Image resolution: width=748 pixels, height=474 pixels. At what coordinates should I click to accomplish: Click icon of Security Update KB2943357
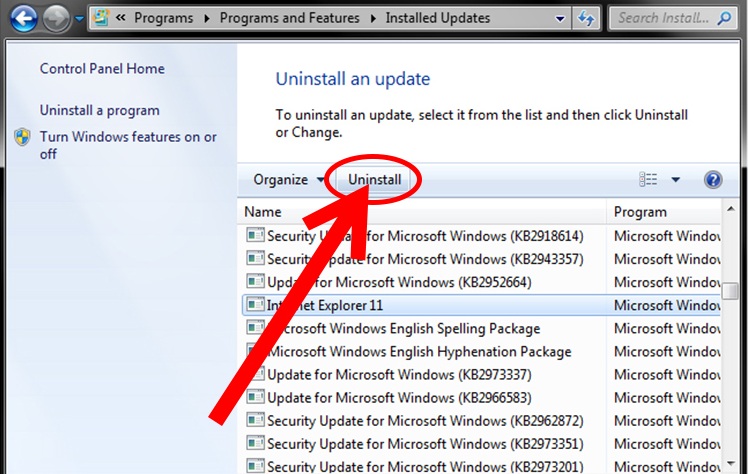tap(255, 258)
